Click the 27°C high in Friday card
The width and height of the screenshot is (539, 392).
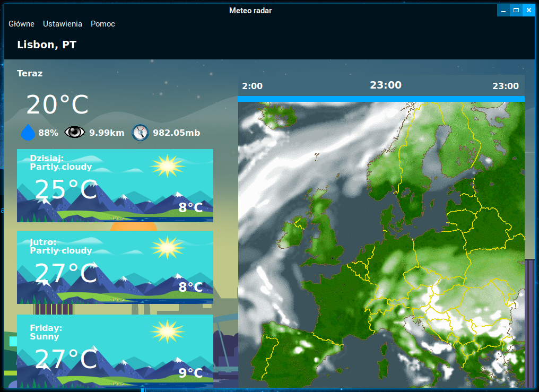point(66,359)
